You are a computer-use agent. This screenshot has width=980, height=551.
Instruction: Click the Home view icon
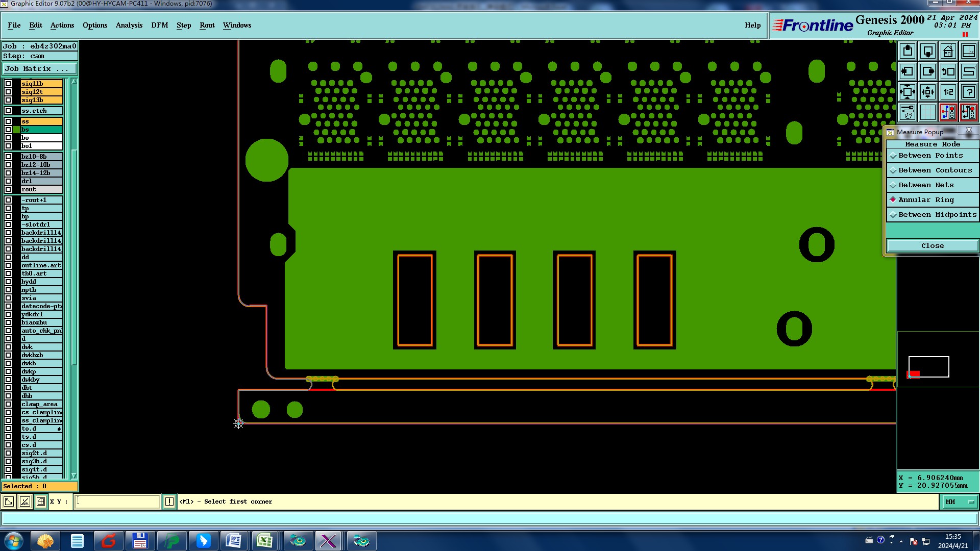[948, 52]
